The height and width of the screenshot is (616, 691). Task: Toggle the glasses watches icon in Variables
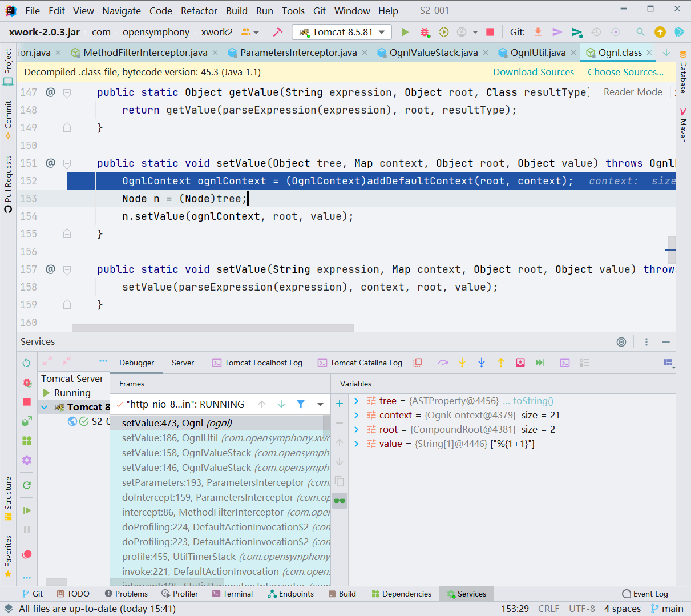tap(340, 501)
